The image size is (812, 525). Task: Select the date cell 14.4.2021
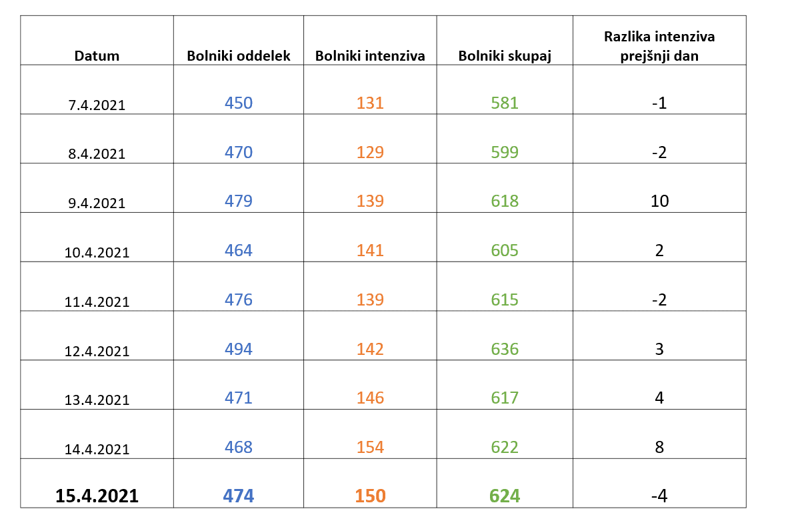tap(97, 450)
